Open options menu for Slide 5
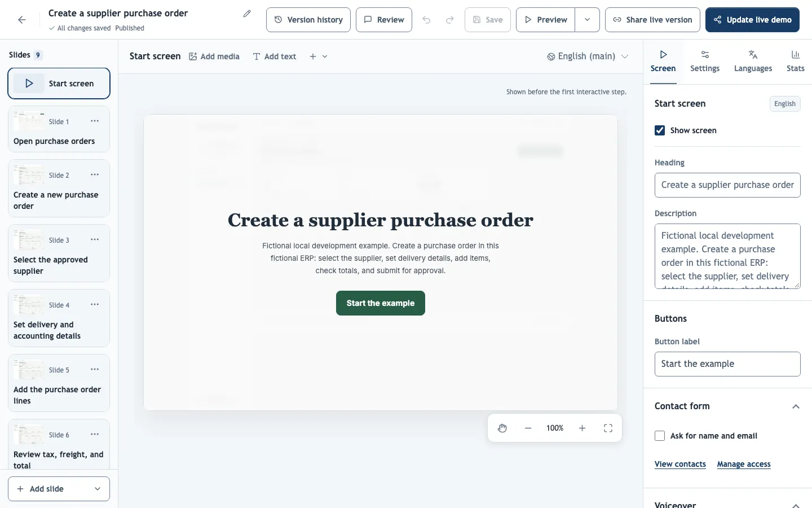Image resolution: width=812 pixels, height=508 pixels. [95, 370]
